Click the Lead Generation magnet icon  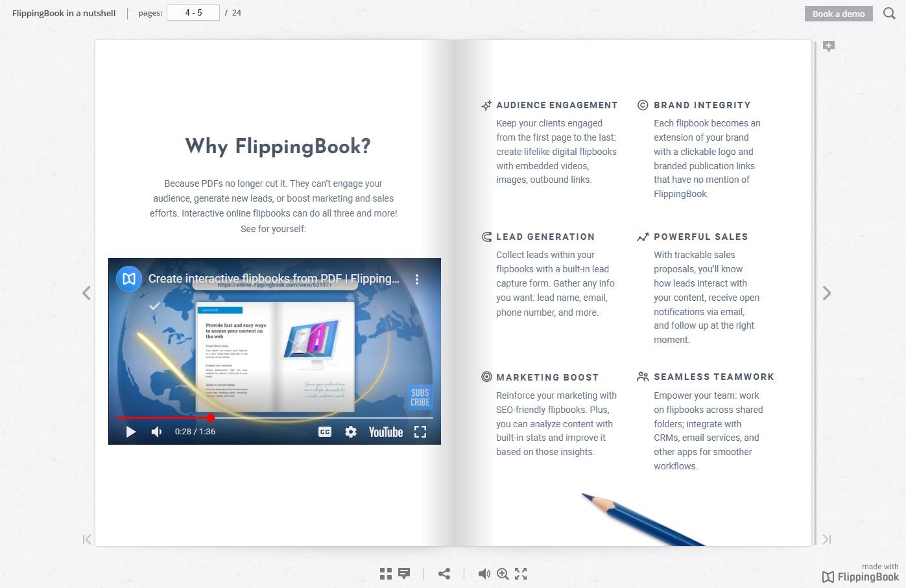tap(486, 237)
